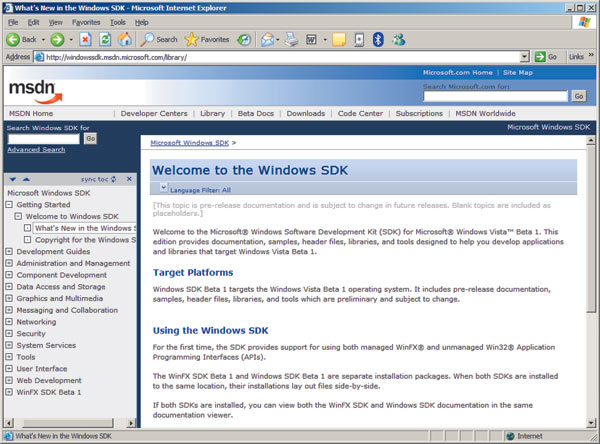This screenshot has height=444, width=600.
Task: Refresh the page using the Refresh icon
Action: tap(105, 39)
